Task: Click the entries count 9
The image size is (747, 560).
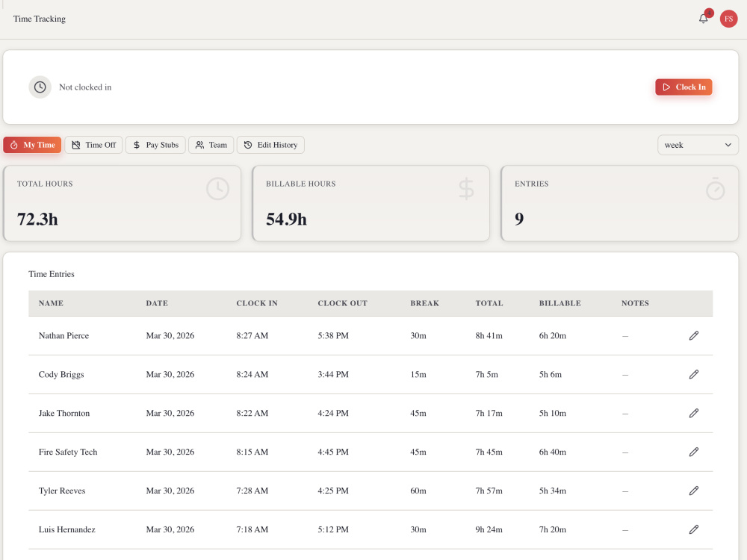Action: coord(519,219)
